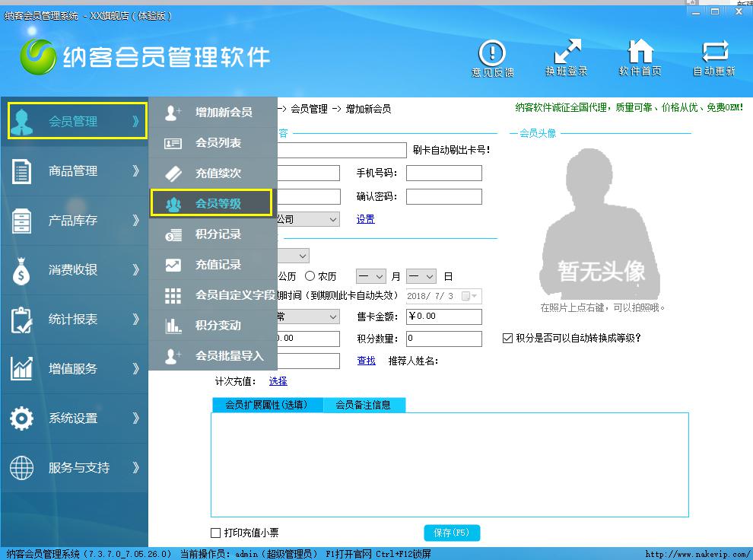
Task: Select the 农历 radio button
Action: [x=310, y=276]
